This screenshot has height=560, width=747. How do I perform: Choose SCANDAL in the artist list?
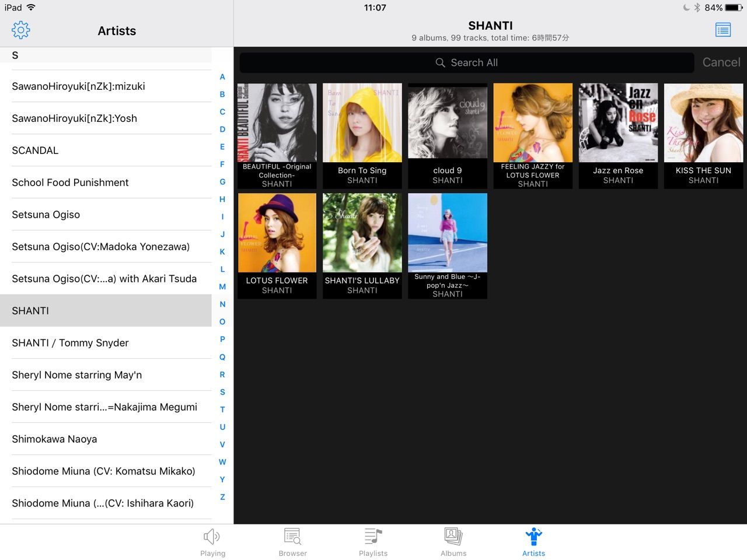(106, 150)
